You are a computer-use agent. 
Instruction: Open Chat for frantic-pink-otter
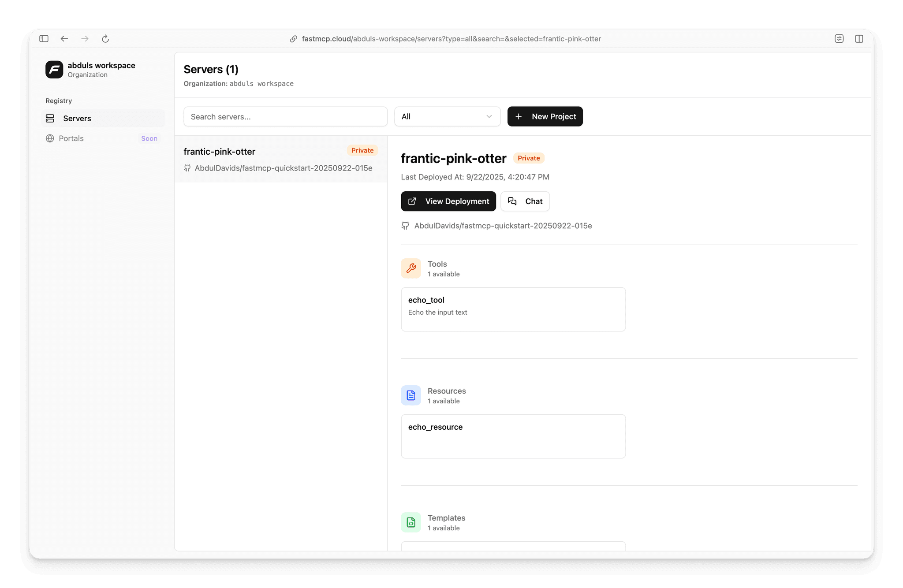click(x=525, y=201)
